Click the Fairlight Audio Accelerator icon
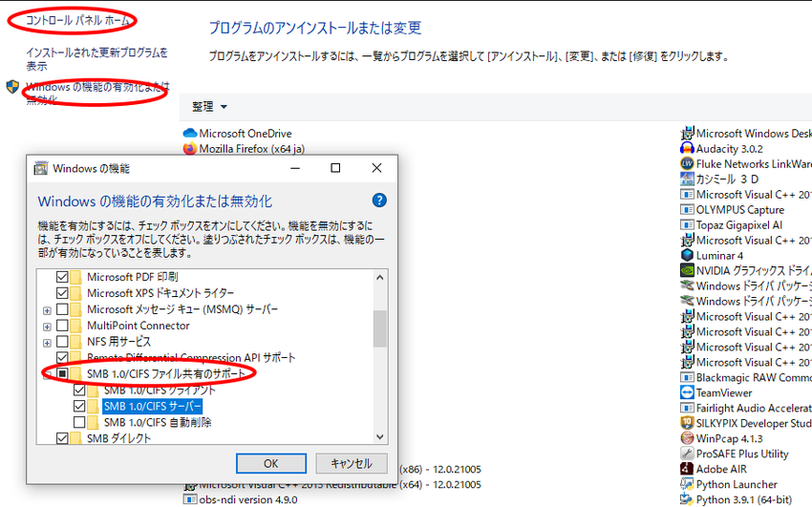Image resolution: width=812 pixels, height=507 pixels. tap(687, 409)
